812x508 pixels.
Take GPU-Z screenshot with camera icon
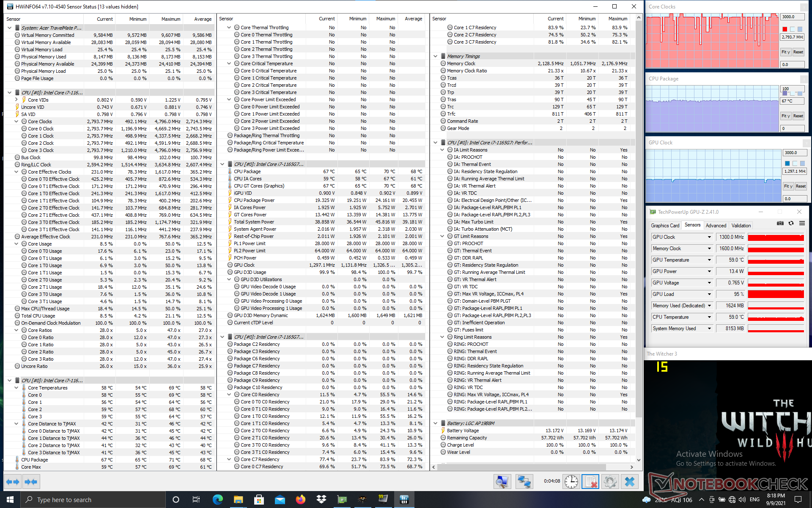tap(780, 224)
